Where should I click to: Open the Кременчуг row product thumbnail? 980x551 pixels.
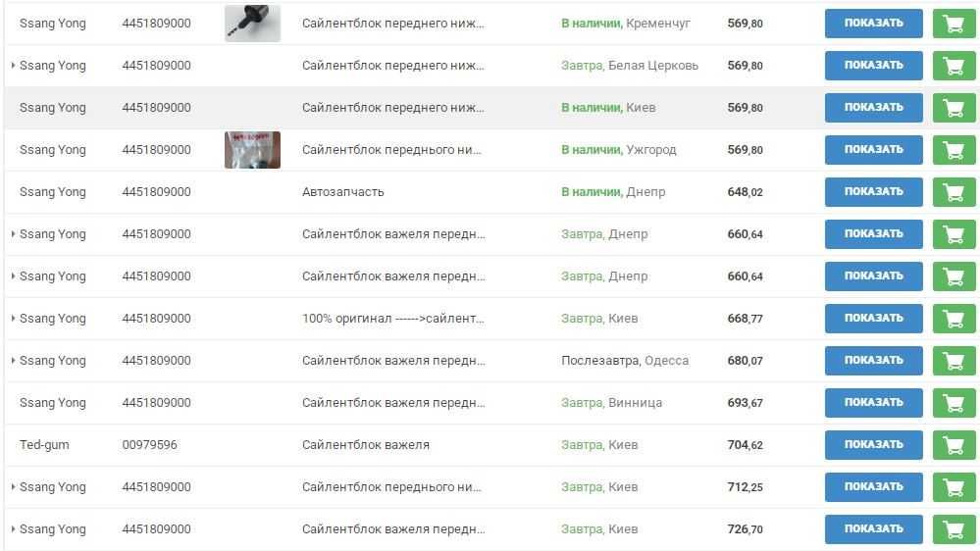point(252,24)
